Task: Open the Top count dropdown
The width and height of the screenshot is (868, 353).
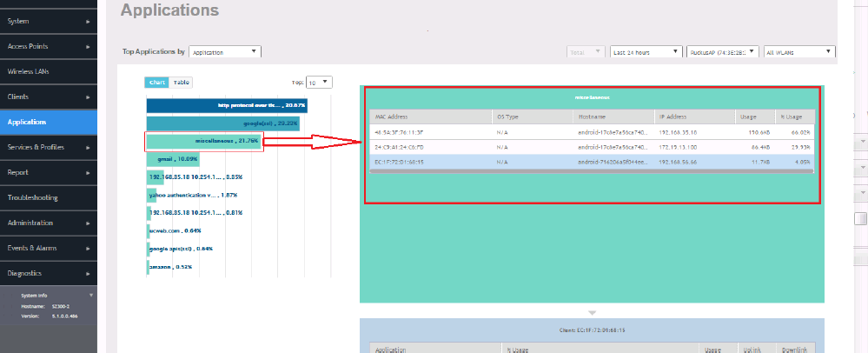Action: point(318,83)
